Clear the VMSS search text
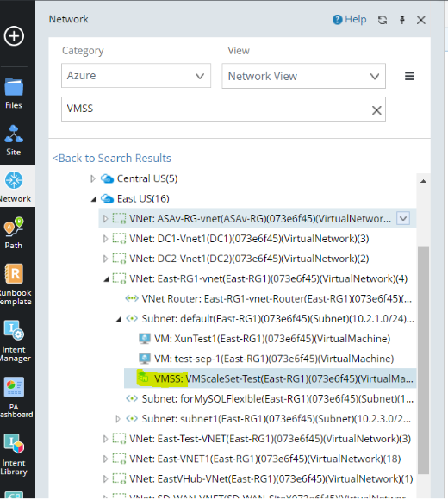448x500 pixels. (x=376, y=110)
